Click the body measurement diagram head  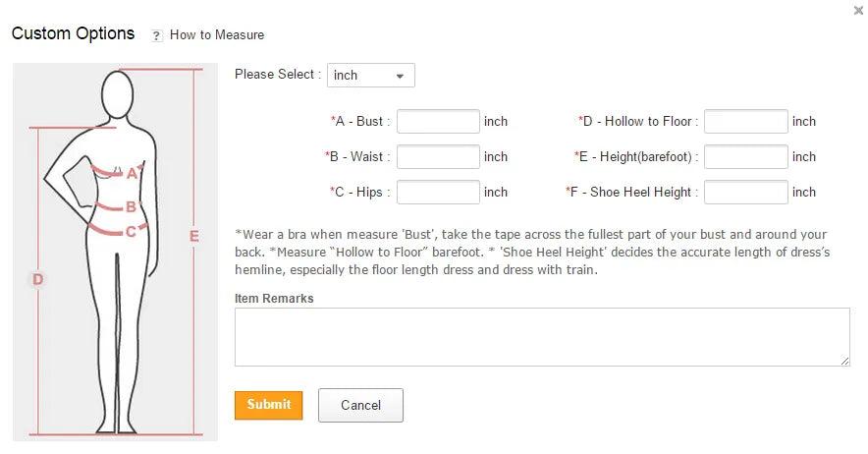(x=117, y=93)
